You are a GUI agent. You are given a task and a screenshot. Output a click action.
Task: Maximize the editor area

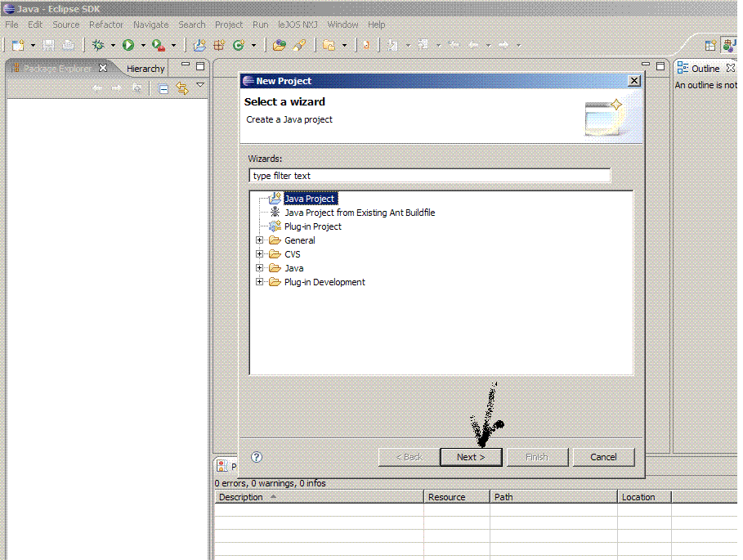[x=660, y=66]
